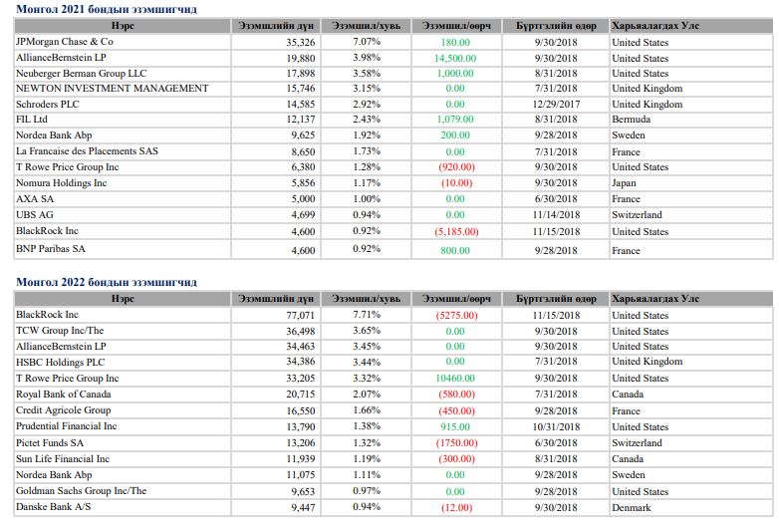Image resolution: width=779 pixels, height=532 pixels.
Task: Click 'Бүртгэлийн өдөр' header in 2021 table
Action: 556,25
